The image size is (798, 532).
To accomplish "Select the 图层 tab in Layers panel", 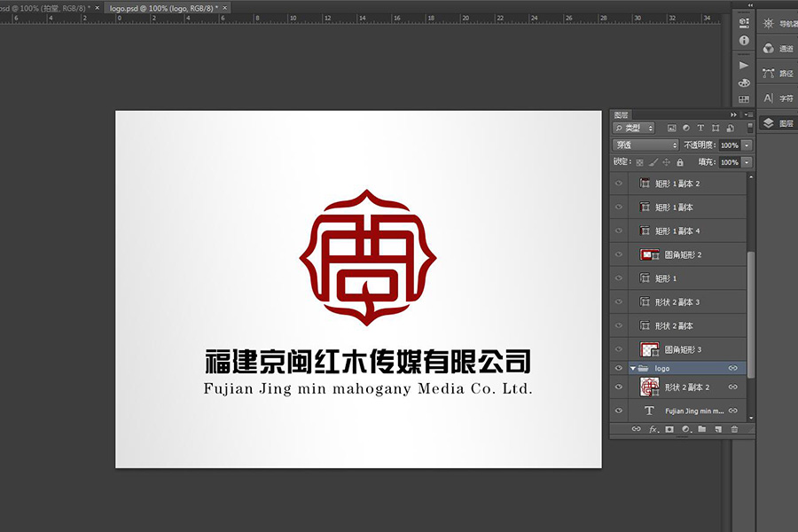I will click(x=621, y=115).
